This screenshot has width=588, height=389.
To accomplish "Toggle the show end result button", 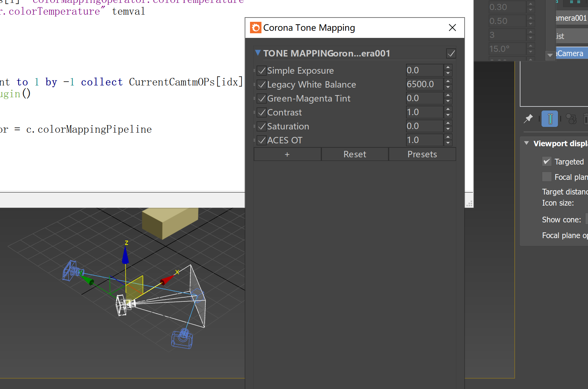I will [550, 119].
